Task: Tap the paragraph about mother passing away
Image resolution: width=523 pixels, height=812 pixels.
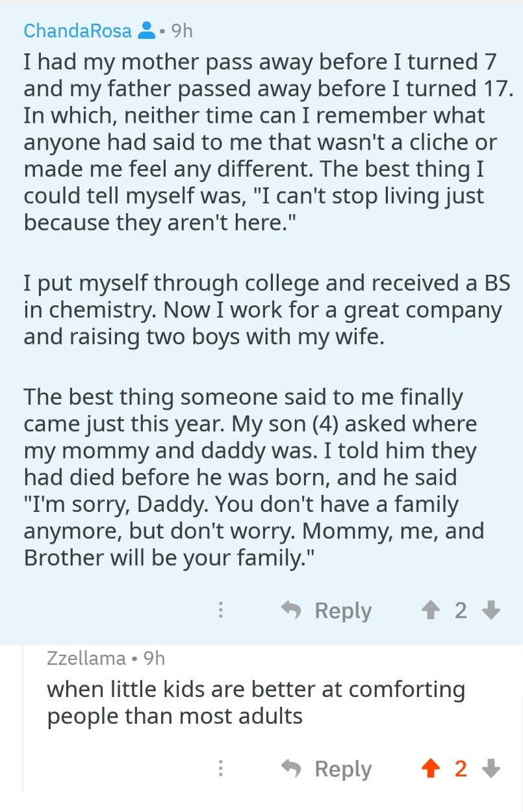Action: pos(260,142)
